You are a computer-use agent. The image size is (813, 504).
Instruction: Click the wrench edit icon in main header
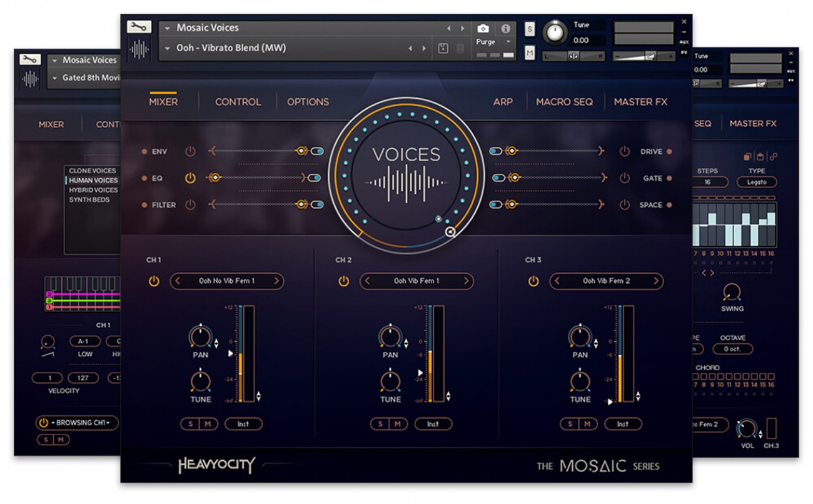click(139, 27)
